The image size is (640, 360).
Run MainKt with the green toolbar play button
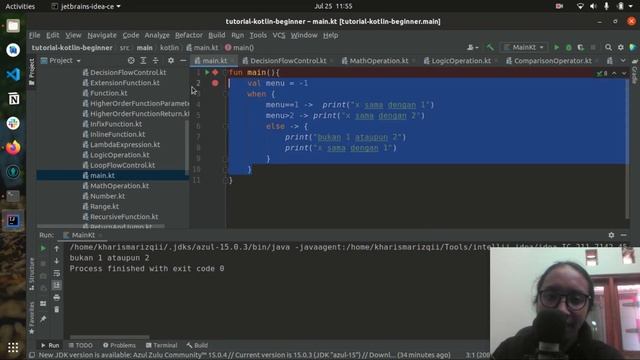tap(556, 47)
